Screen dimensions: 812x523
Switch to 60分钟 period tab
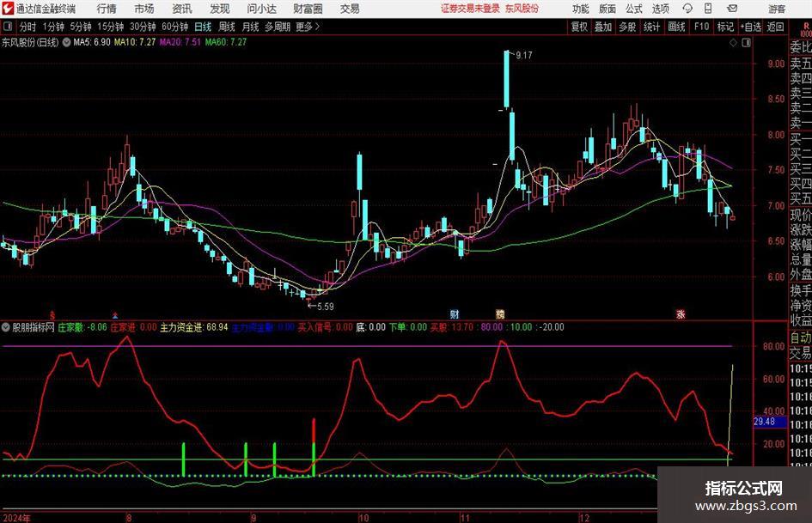[x=174, y=27]
